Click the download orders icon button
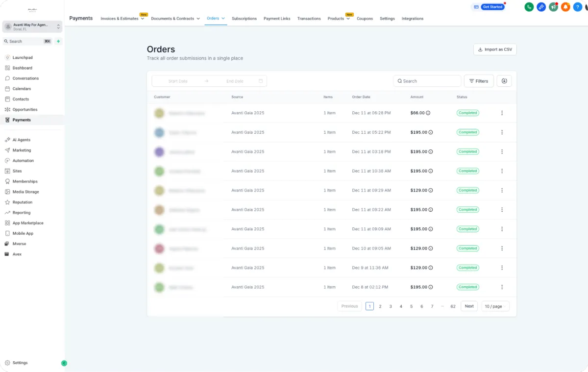The image size is (588, 372). click(x=504, y=81)
